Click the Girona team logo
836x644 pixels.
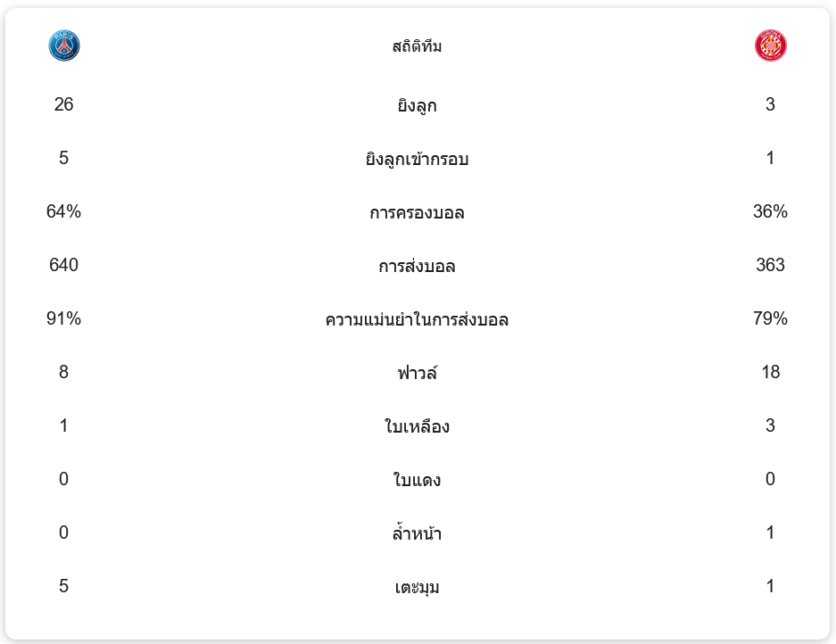770,45
